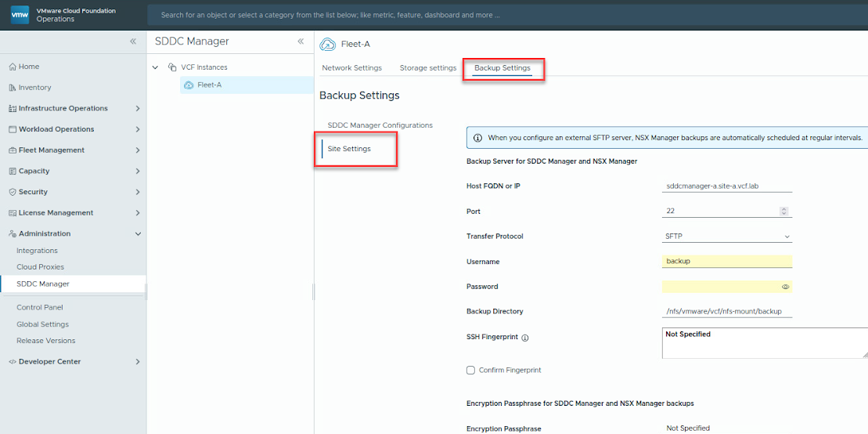This screenshot has width=868, height=434.
Task: Collapse the Administration section
Action: coord(138,233)
